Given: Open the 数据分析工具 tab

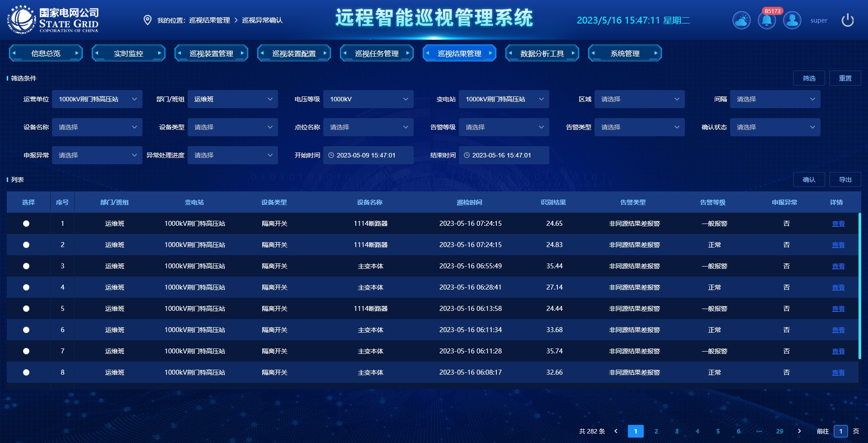Looking at the screenshot, I should tap(542, 53).
